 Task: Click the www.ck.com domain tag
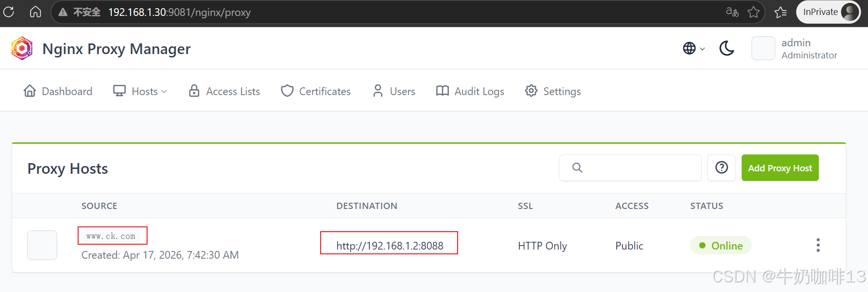click(111, 236)
